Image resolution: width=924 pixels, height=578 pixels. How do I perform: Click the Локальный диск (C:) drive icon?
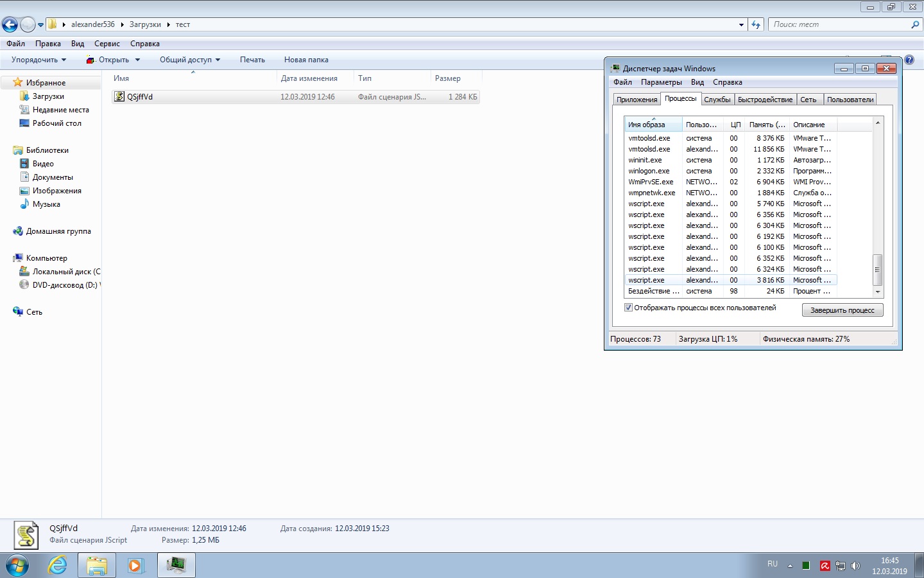click(24, 272)
